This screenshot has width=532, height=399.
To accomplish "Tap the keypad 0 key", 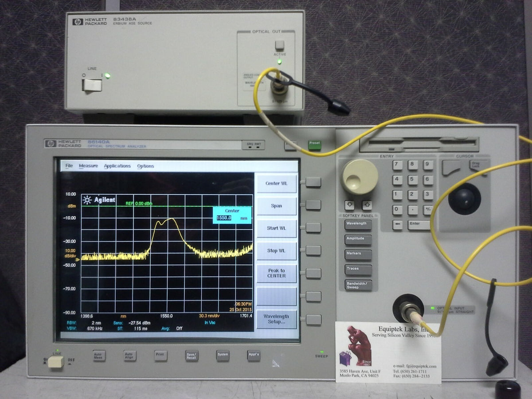I will 398,210.
